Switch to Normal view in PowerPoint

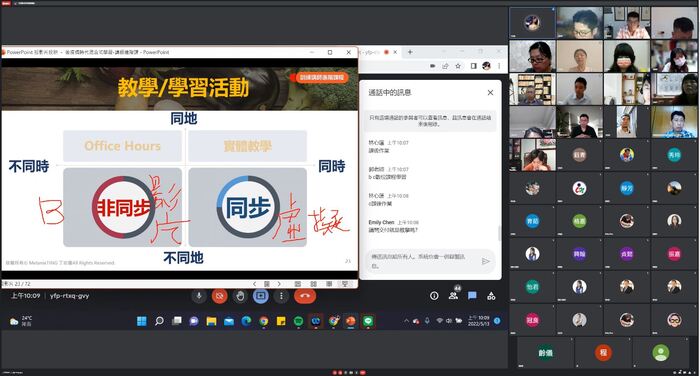298,284
